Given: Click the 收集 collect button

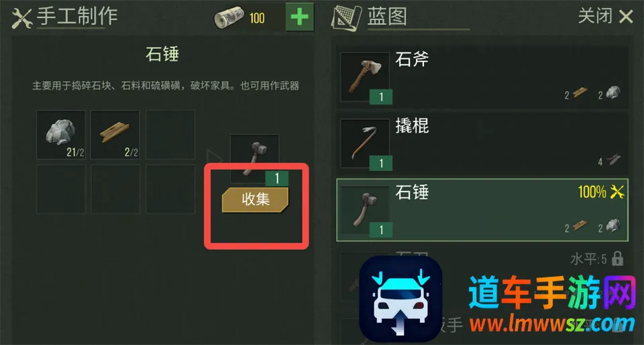Looking at the screenshot, I should 255,200.
